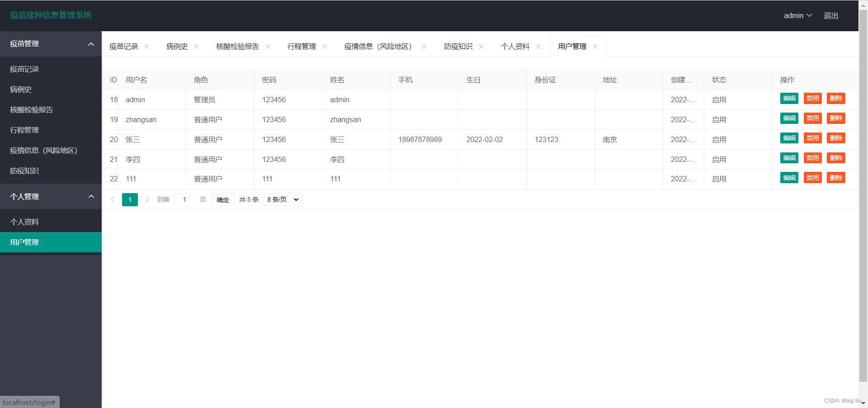Select 用户管理 in the sidebar

pos(51,242)
